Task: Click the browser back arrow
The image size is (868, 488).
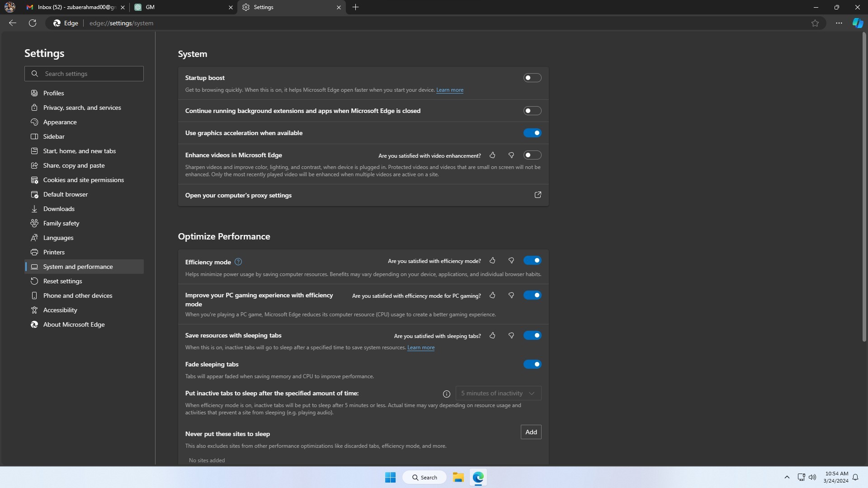Action: pos(13,23)
